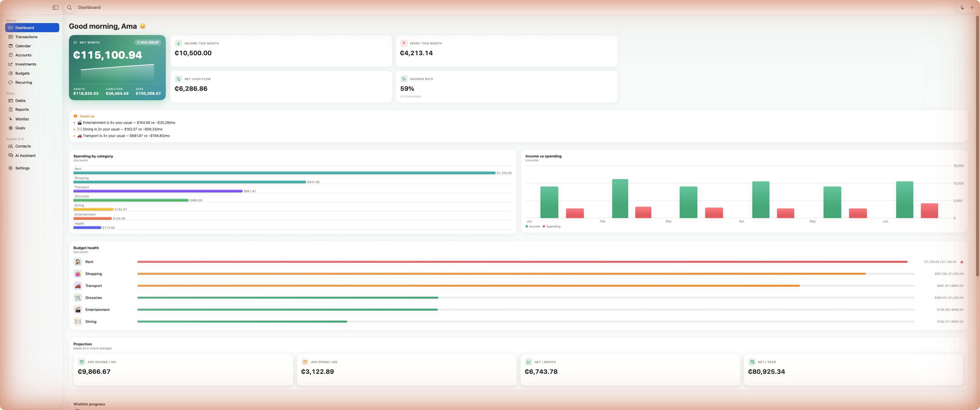
Task: Click the net worth change badge ₵34,198.97
Action: click(x=148, y=43)
